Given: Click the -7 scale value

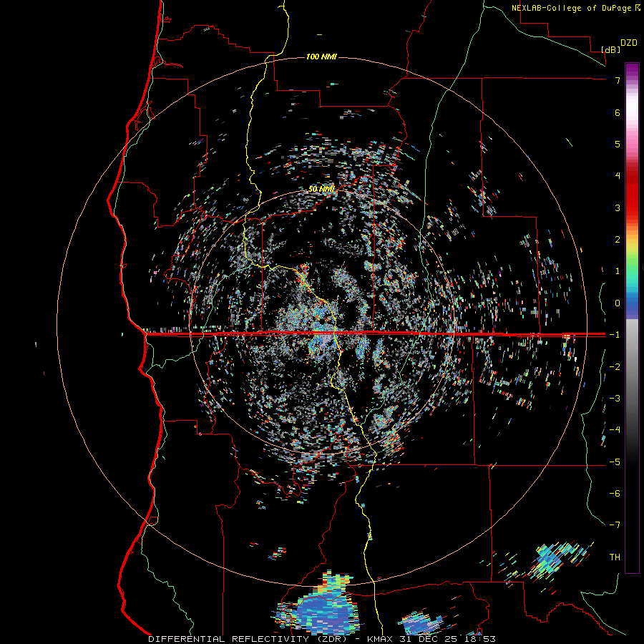Looking at the screenshot, I should pos(615,525).
